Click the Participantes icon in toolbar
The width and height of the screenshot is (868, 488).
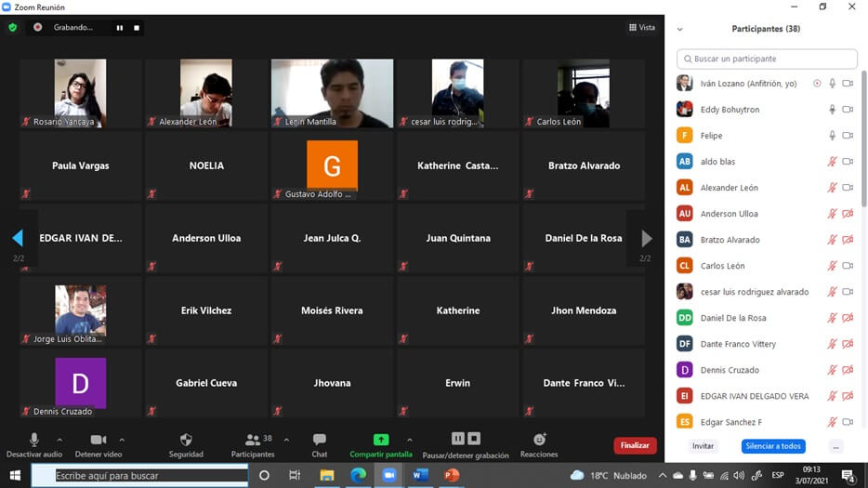(x=252, y=440)
